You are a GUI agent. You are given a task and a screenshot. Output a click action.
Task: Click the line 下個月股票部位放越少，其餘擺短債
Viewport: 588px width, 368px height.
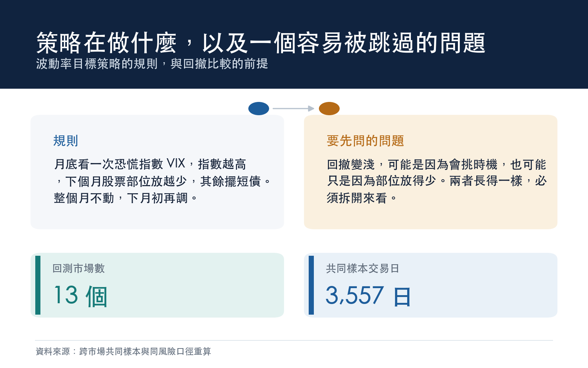click(x=163, y=181)
